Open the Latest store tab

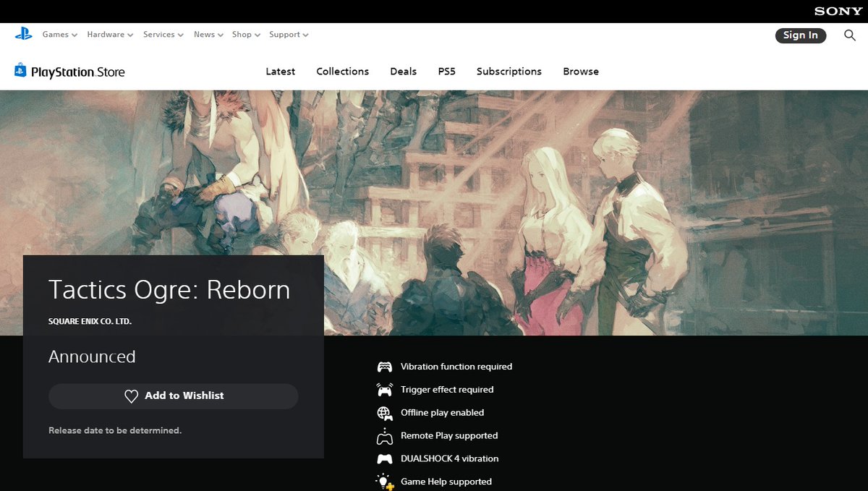280,72
